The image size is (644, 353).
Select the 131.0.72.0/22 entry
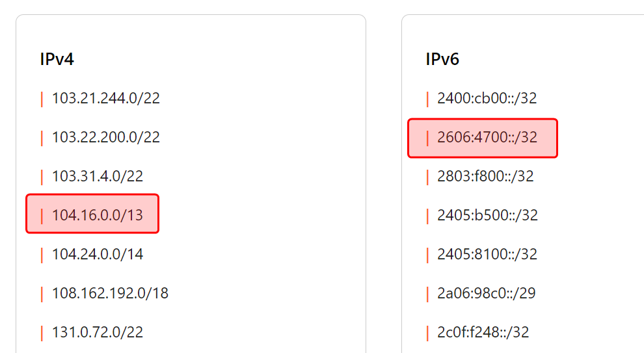[x=98, y=332]
